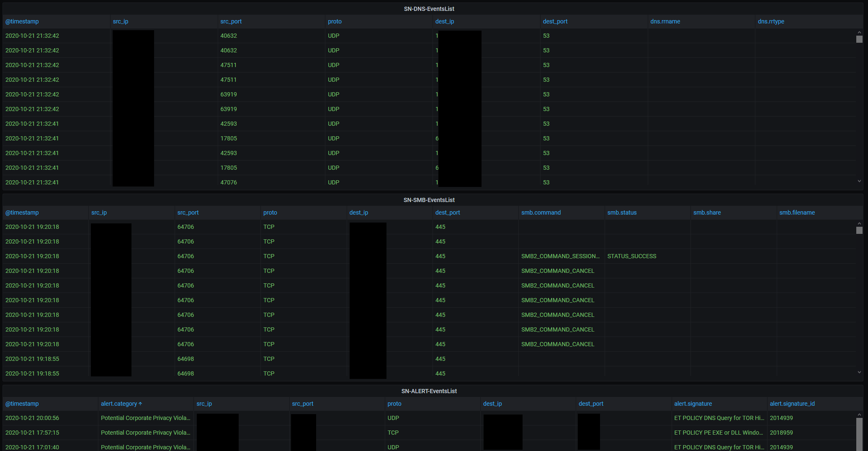
Task: Click the alert timestamp 2020-10-21 17:57:15
Action: click(x=32, y=433)
